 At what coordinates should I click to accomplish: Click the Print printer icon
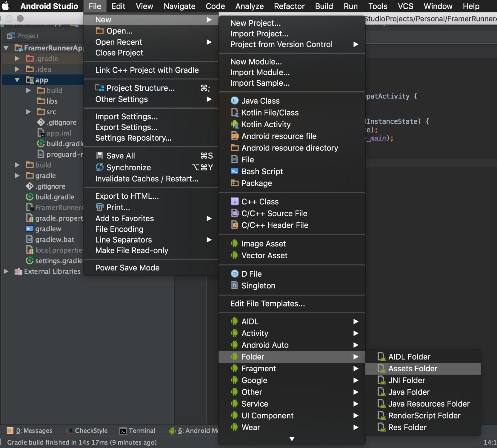coord(99,207)
